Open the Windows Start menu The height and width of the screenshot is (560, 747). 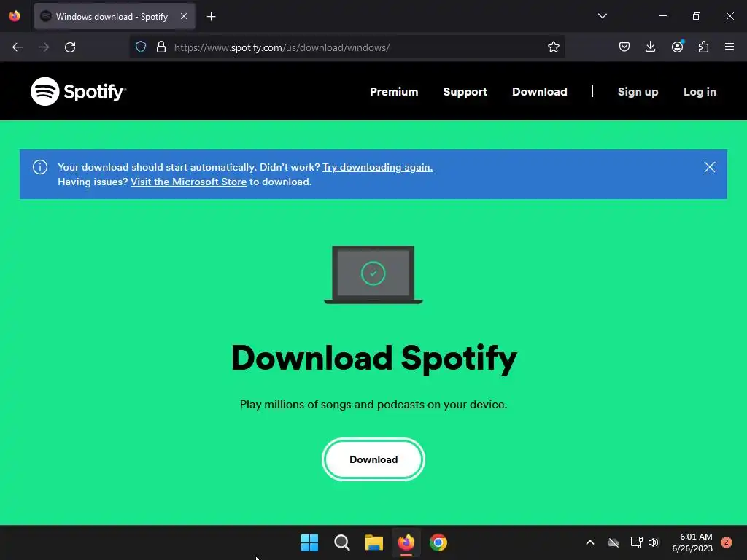(x=309, y=542)
